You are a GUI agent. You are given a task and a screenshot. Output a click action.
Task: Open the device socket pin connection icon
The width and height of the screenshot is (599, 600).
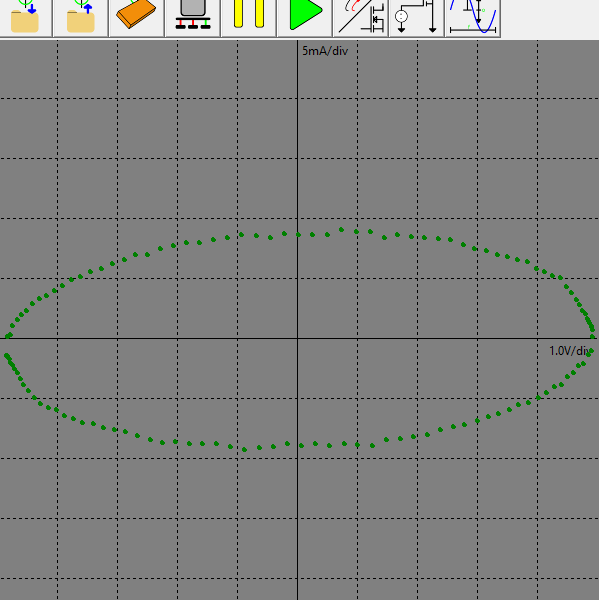click(x=193, y=16)
